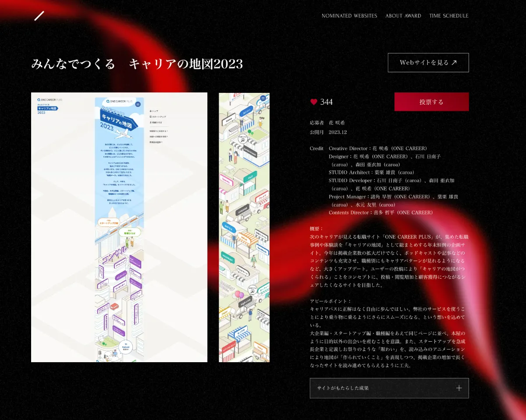This screenshot has height=420, width=526.
Task: Click the Creative Director credit line
Action: (378, 148)
